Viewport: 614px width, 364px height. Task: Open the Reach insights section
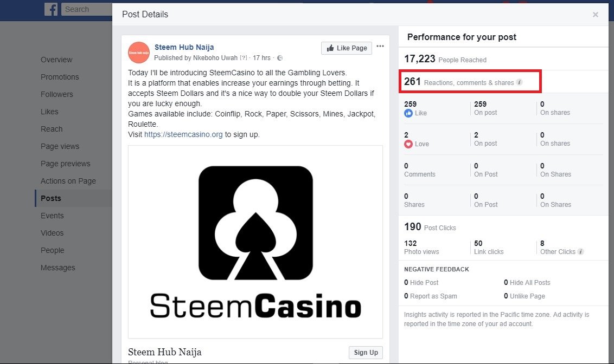point(52,129)
